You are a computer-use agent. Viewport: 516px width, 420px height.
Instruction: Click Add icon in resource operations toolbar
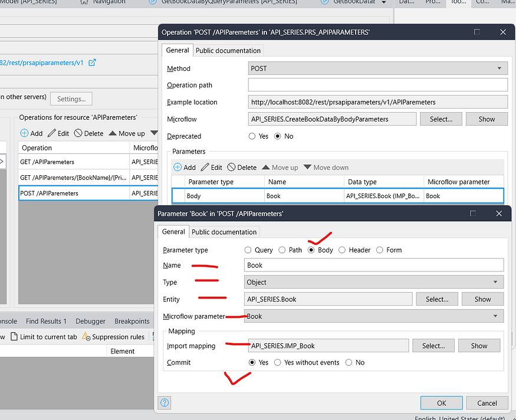pyautogui.click(x=24, y=133)
